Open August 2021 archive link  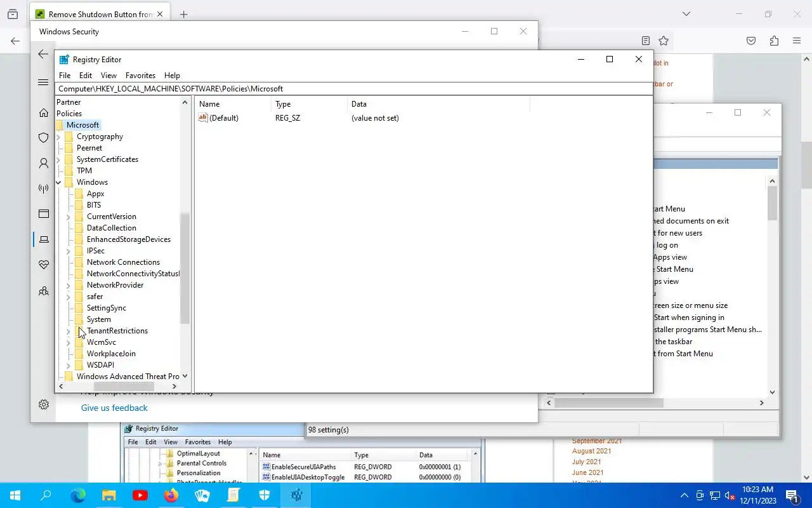592,451
